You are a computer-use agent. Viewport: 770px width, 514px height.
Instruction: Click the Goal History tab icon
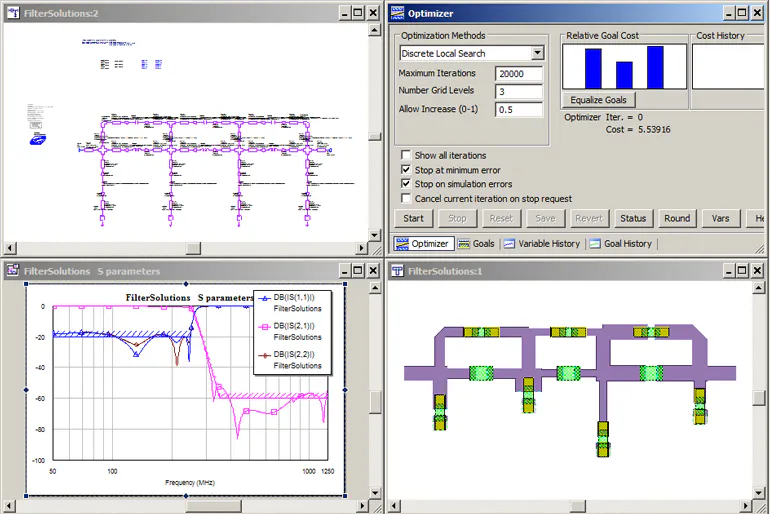tap(595, 243)
